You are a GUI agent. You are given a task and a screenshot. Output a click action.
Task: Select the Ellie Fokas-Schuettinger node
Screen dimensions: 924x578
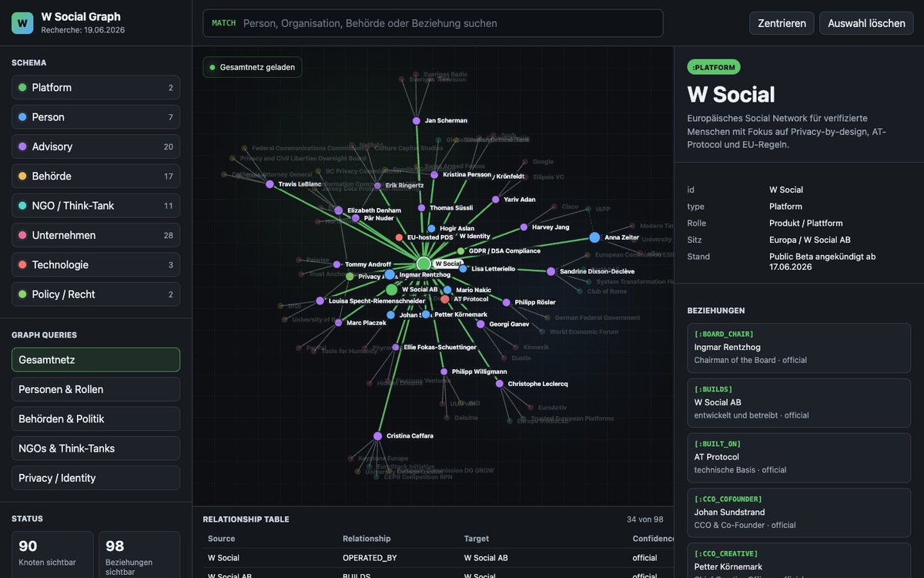point(396,348)
